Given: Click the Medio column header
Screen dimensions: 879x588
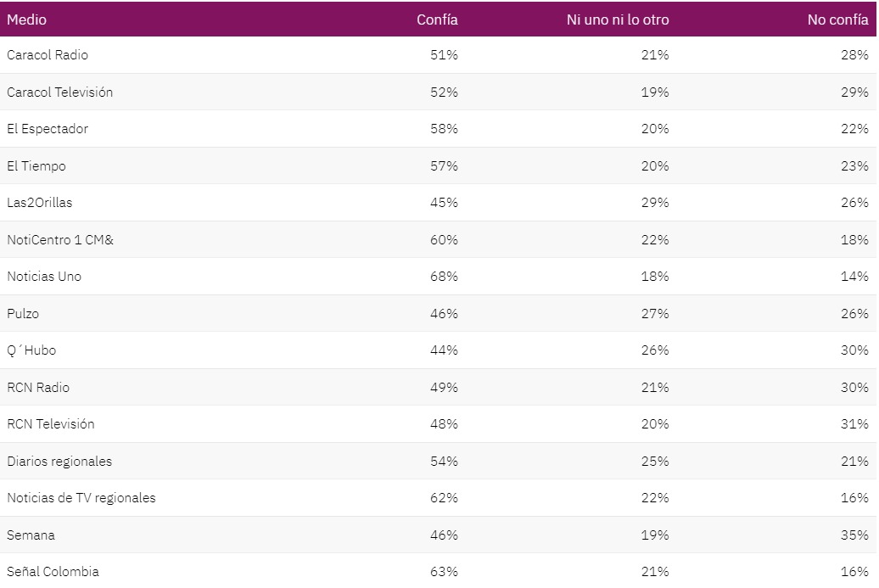Looking at the screenshot, I should [x=26, y=20].
